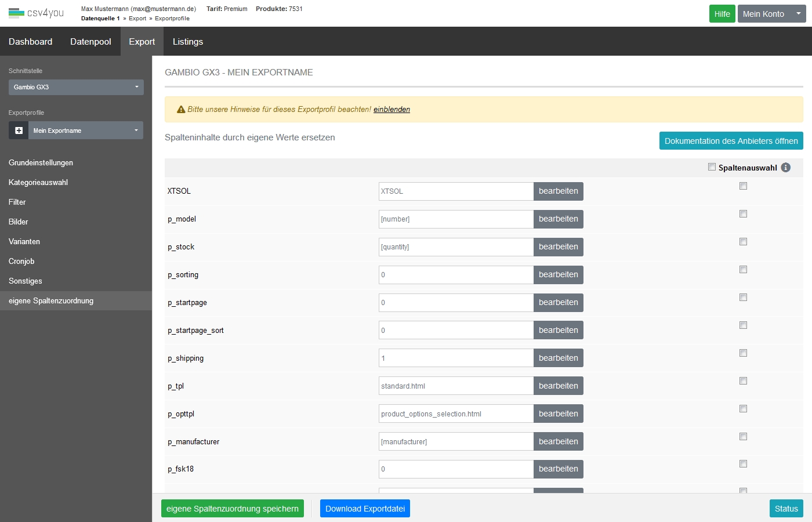Open Dokumentation des Anbieters
The width and height of the screenshot is (812, 522).
click(x=731, y=141)
